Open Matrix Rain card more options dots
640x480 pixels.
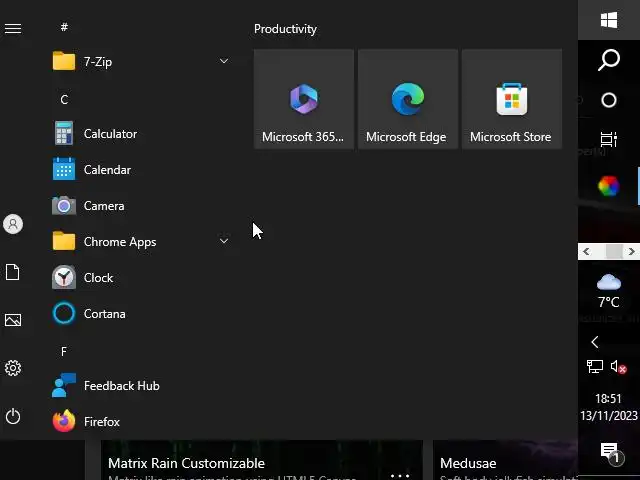coord(400,476)
